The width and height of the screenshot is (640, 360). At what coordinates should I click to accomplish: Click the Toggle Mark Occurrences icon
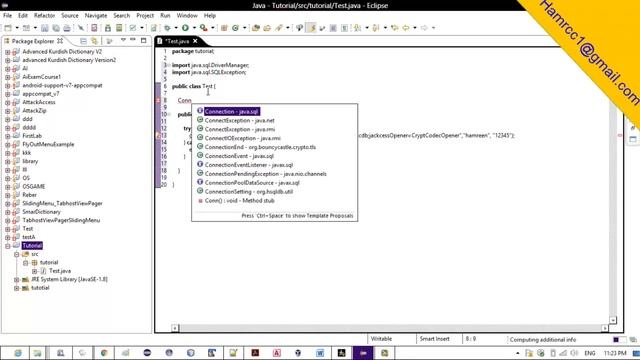[312, 28]
